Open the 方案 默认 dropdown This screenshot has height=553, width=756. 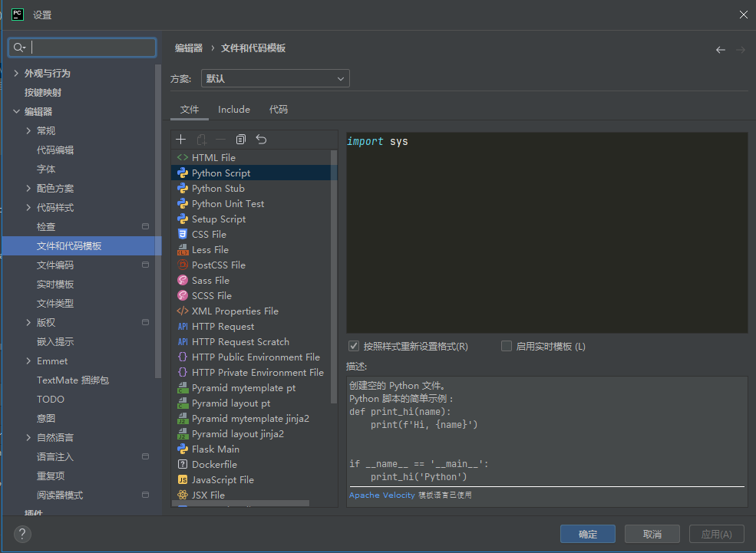(x=276, y=78)
